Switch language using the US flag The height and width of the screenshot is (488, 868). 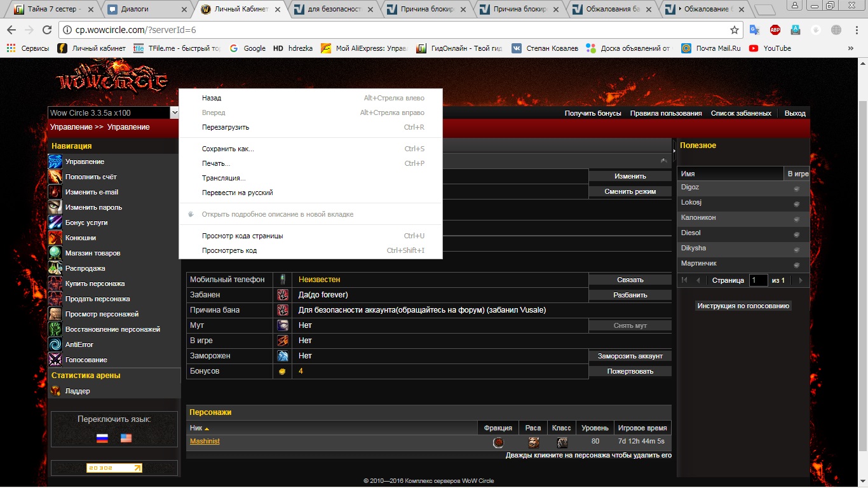click(126, 438)
